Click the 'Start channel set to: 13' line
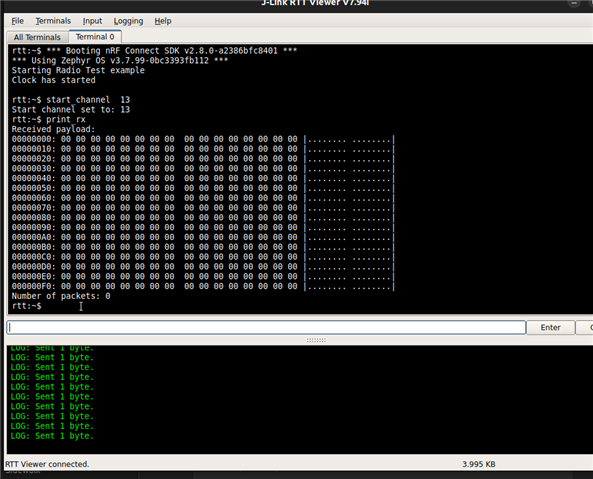Image resolution: width=593 pixels, height=479 pixels. (71, 110)
